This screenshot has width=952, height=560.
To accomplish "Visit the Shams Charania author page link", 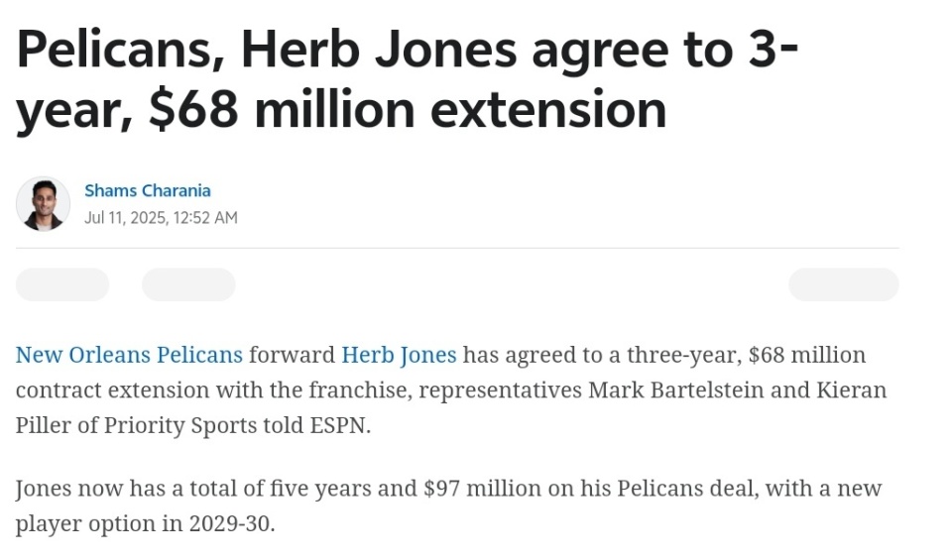I will [148, 190].
